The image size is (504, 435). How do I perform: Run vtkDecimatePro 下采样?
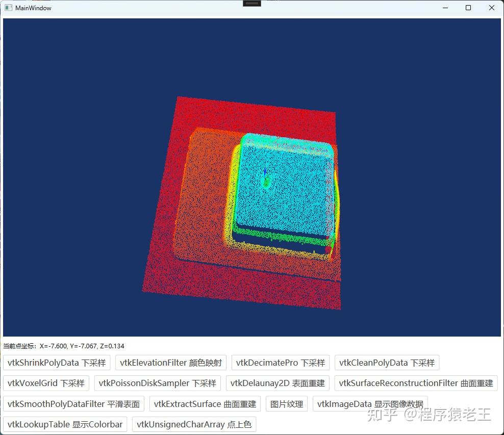[x=280, y=363]
